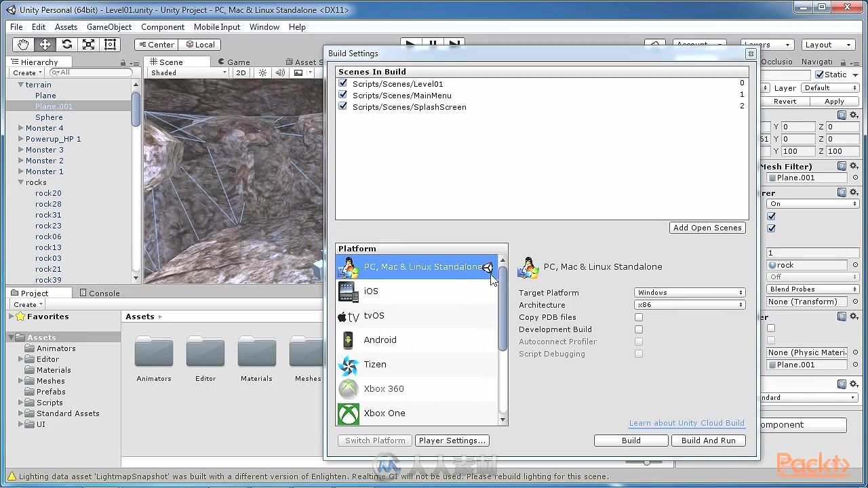Enable Copy PDB files checkbox
The image size is (868, 488).
639,317
